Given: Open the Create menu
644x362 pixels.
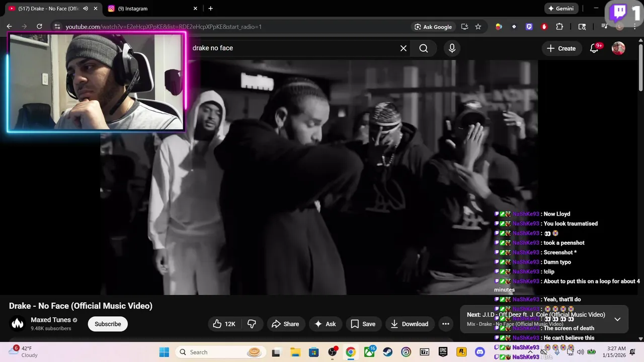Looking at the screenshot, I should click(x=561, y=48).
